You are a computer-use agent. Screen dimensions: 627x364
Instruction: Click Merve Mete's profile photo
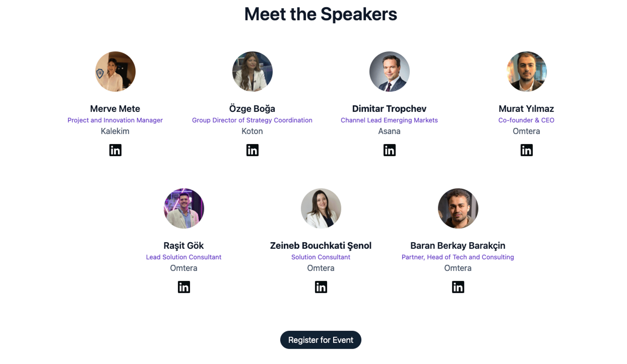115,72
